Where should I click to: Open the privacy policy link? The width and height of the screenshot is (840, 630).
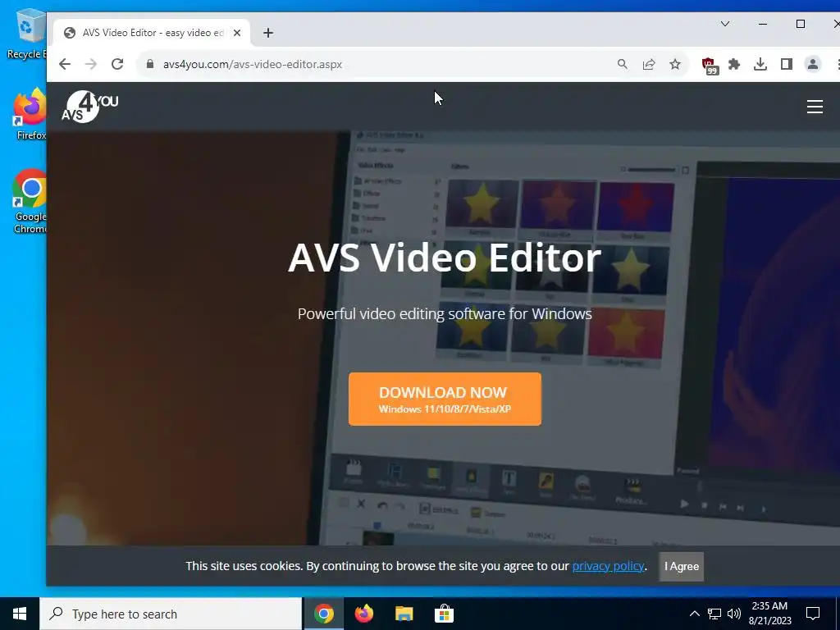pos(608,566)
